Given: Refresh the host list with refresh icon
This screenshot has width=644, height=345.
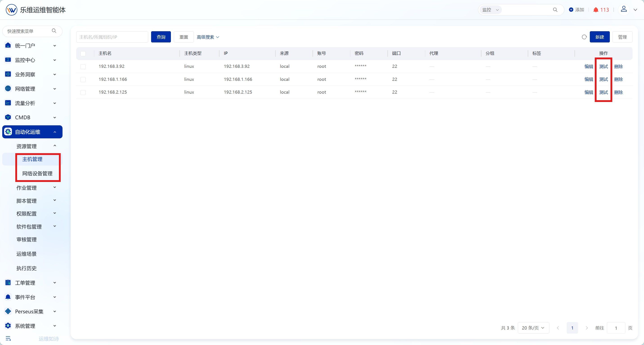Looking at the screenshot, I should [584, 37].
